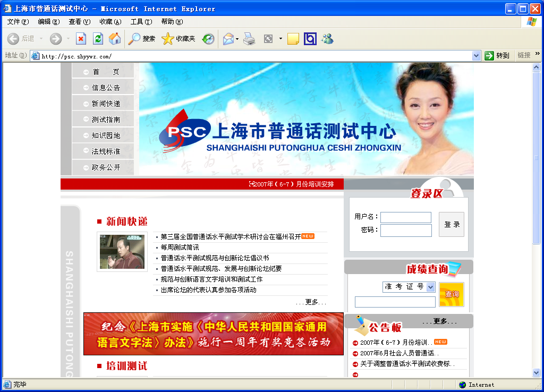Refresh the page with the Refresh icon

pyautogui.click(x=98, y=39)
